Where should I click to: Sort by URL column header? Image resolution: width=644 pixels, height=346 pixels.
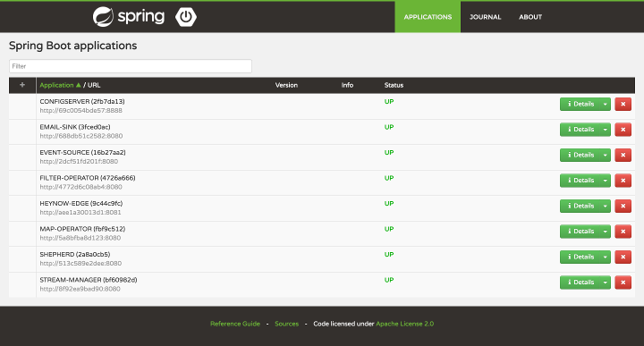click(94, 85)
